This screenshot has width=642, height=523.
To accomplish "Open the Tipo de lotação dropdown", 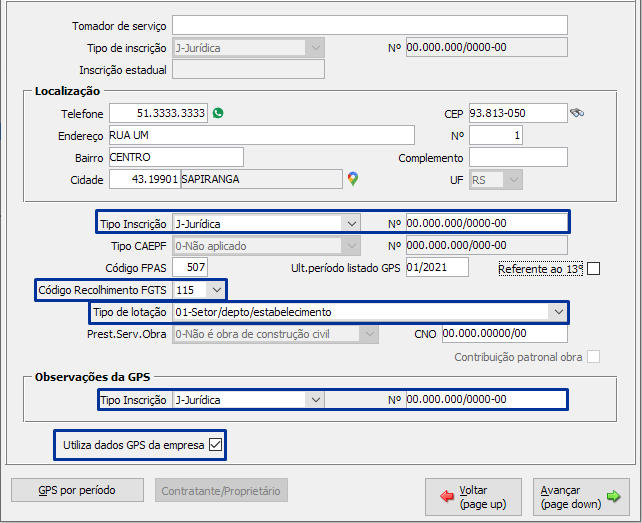I will (370, 312).
